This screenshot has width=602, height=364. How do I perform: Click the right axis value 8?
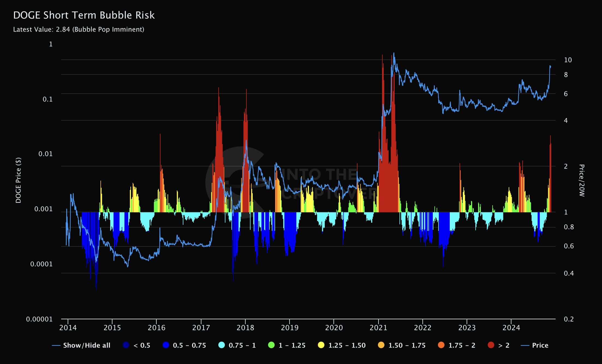pyautogui.click(x=566, y=75)
